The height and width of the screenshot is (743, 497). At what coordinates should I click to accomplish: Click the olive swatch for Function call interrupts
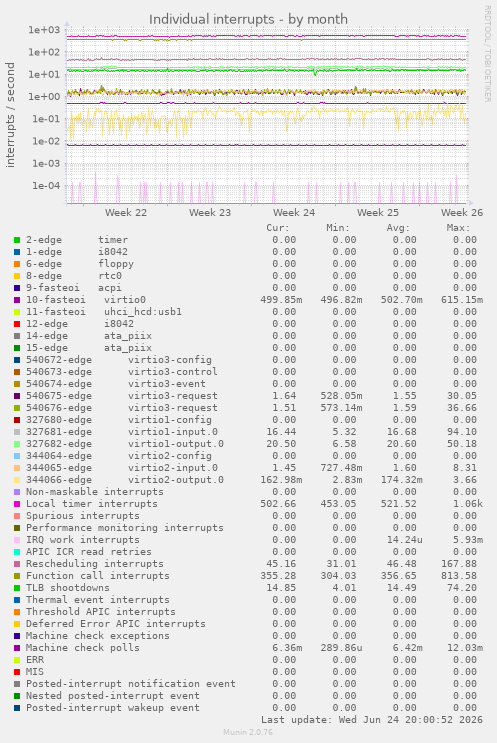pos(17,576)
